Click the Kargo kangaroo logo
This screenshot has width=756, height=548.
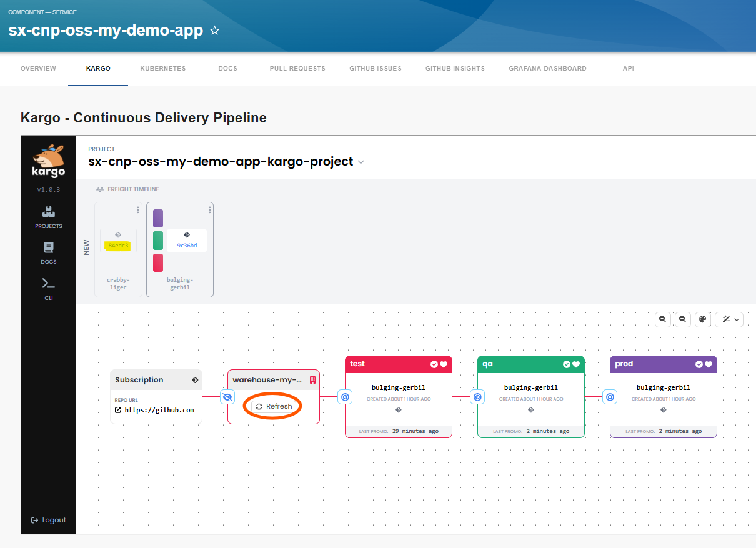coord(49,161)
